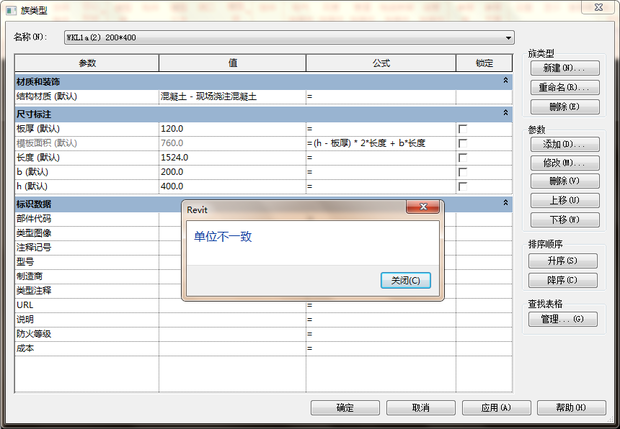Sort parameters with 升序 button
This screenshot has height=429, width=620.
point(566,260)
